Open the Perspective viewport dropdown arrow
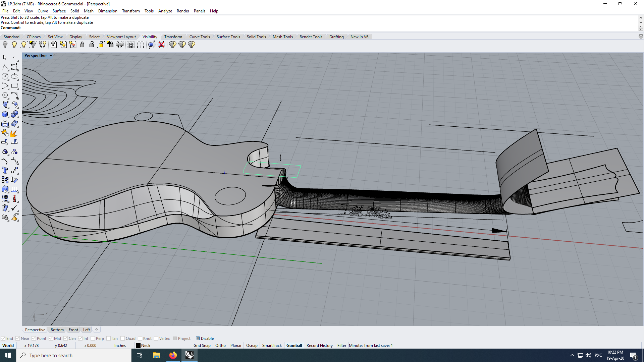 pyautogui.click(x=51, y=56)
